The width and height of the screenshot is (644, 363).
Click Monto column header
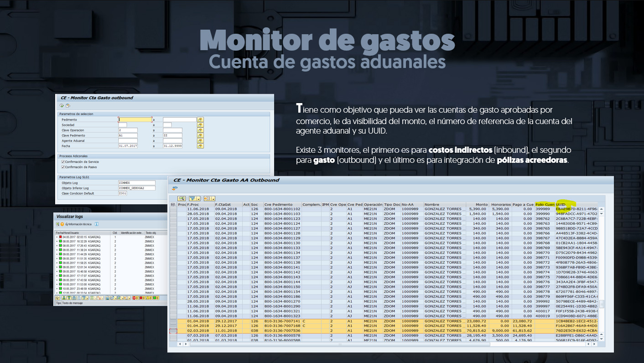coord(478,204)
